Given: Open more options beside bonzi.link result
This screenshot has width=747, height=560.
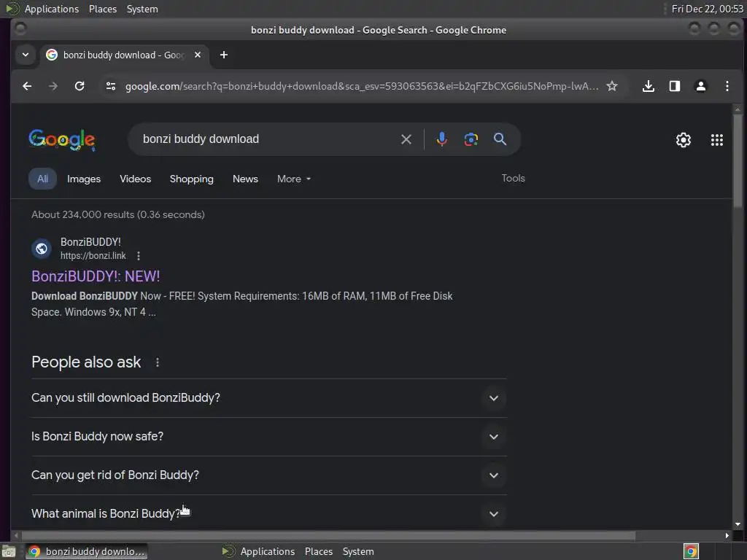Looking at the screenshot, I should point(139,256).
